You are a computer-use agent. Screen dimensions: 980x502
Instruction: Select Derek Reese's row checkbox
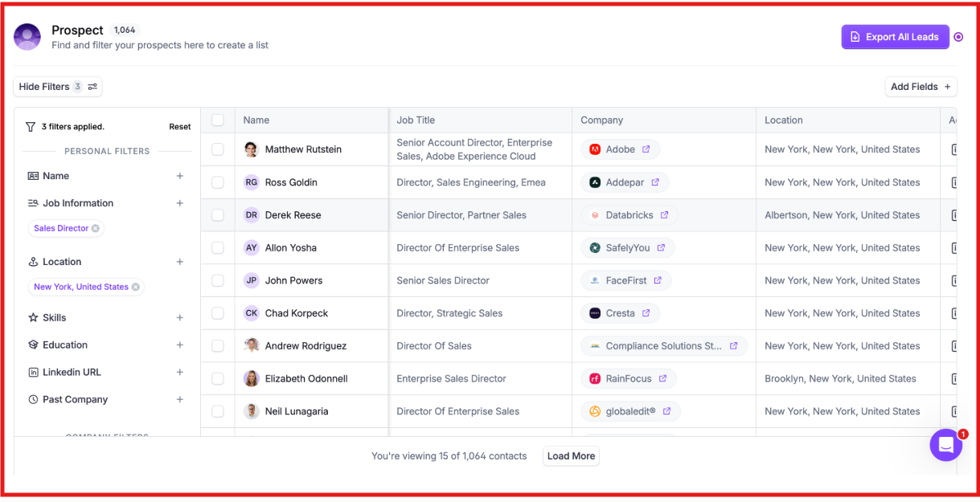pos(218,215)
